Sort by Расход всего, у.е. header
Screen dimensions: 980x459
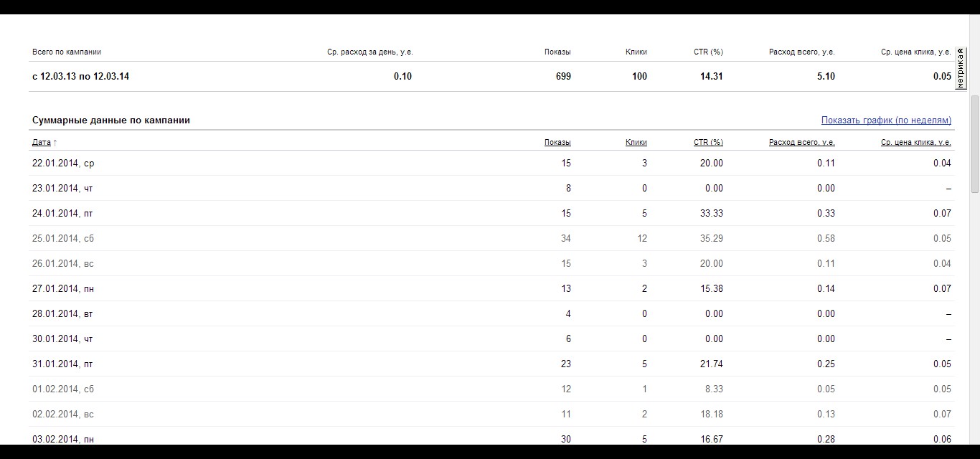802,142
